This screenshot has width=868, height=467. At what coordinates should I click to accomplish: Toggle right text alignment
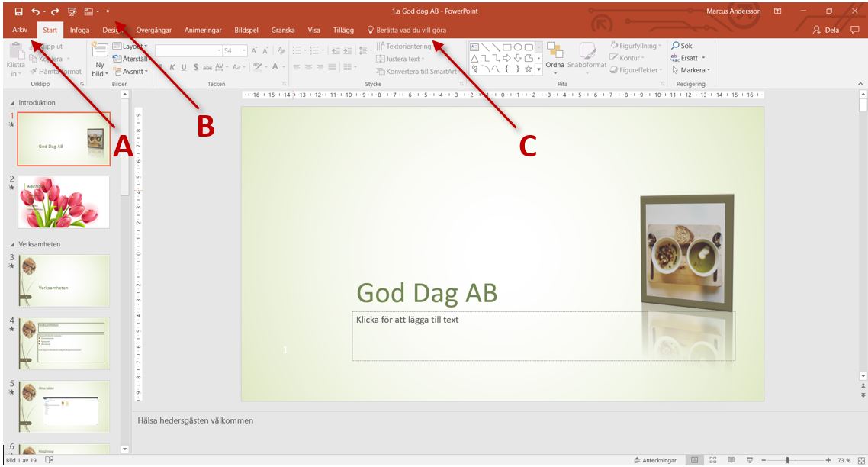320,67
